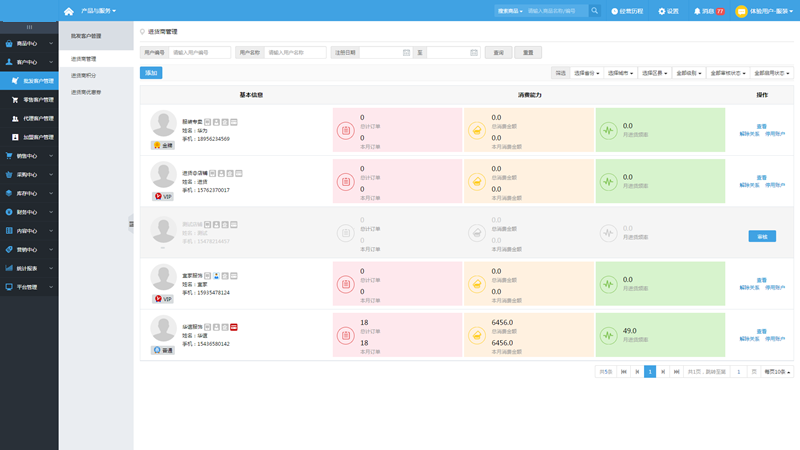Click the 用户名称 input field
The width and height of the screenshot is (800, 450).
pyautogui.click(x=295, y=53)
